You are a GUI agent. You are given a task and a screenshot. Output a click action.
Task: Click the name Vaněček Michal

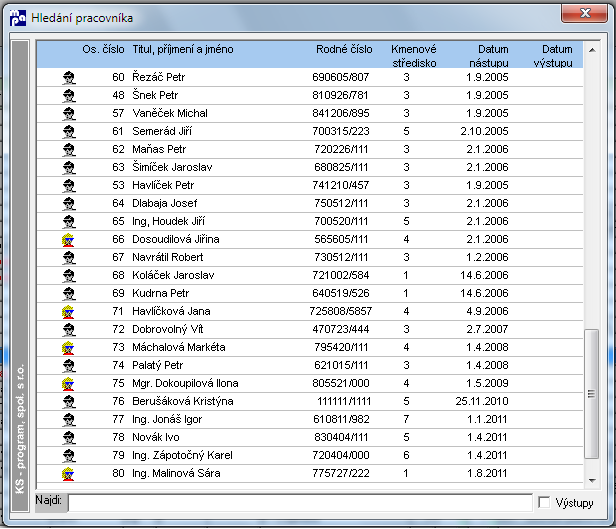tap(170, 113)
